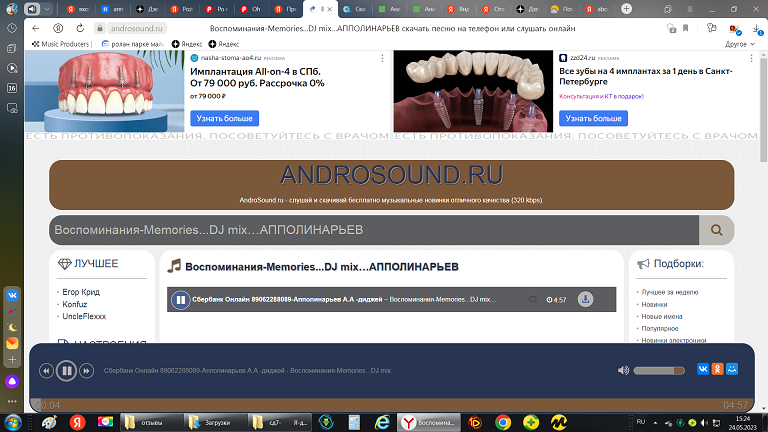This screenshot has width=768, height=432.
Task: Go back with the browser back arrow
Action: pyautogui.click(x=35, y=28)
